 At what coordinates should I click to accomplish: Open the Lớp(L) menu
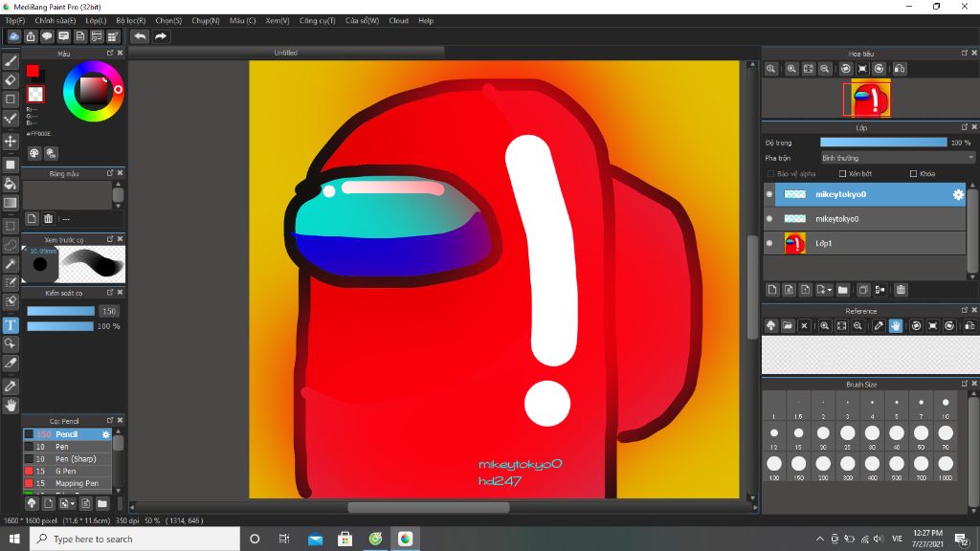96,21
